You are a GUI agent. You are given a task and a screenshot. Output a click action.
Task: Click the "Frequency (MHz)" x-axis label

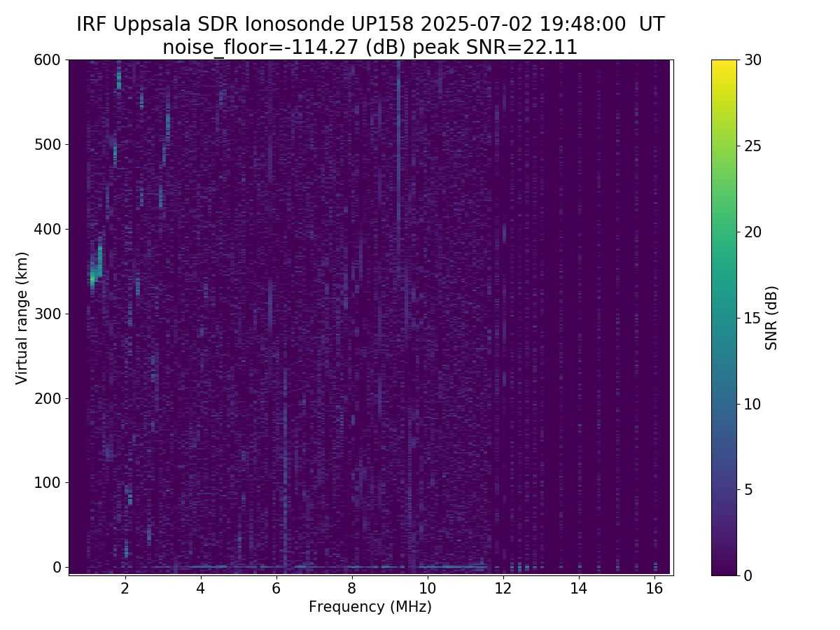(370, 607)
